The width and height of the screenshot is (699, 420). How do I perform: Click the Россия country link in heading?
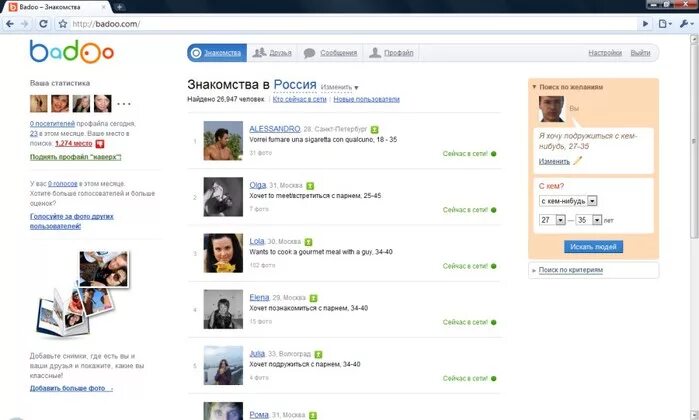(295, 84)
